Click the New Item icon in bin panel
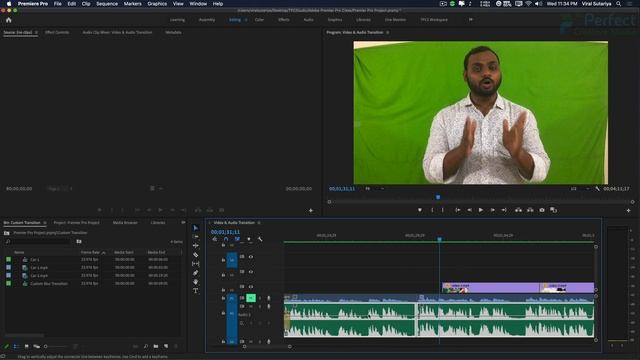This screenshot has height=360, width=640. (x=166, y=346)
